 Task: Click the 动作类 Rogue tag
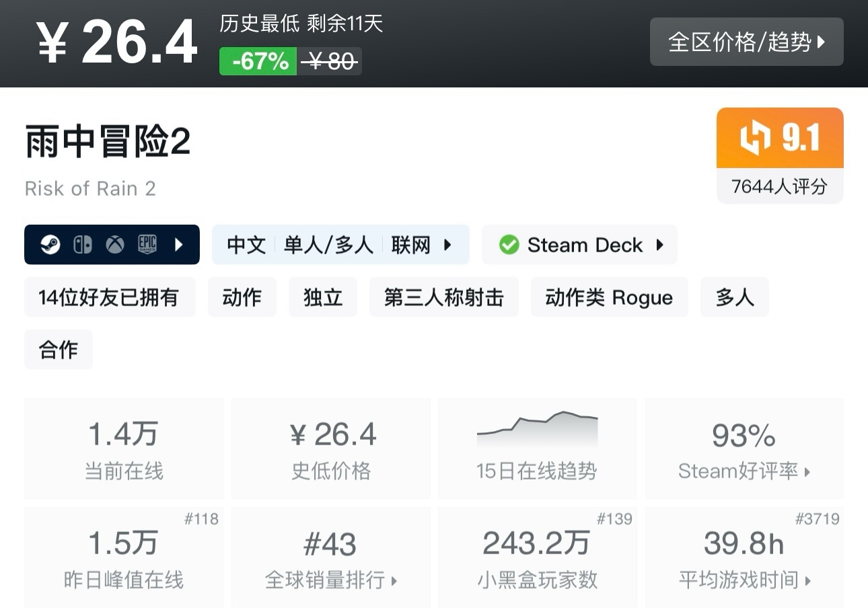(x=608, y=298)
